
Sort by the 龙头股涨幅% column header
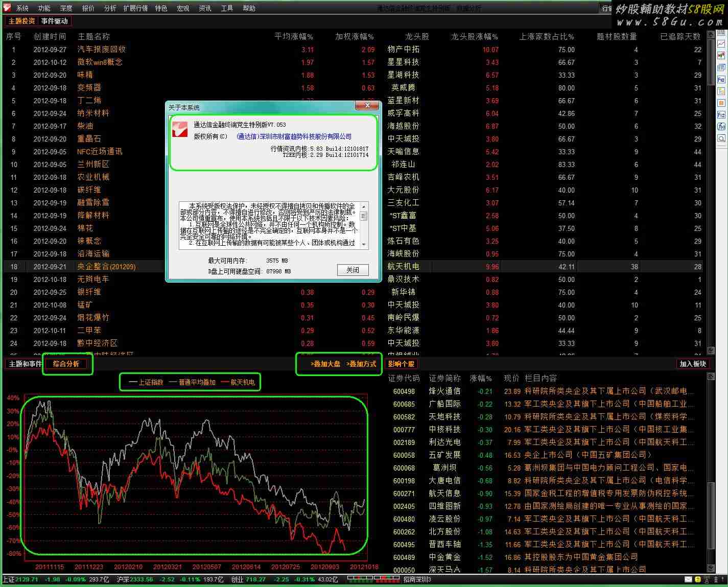[475, 36]
